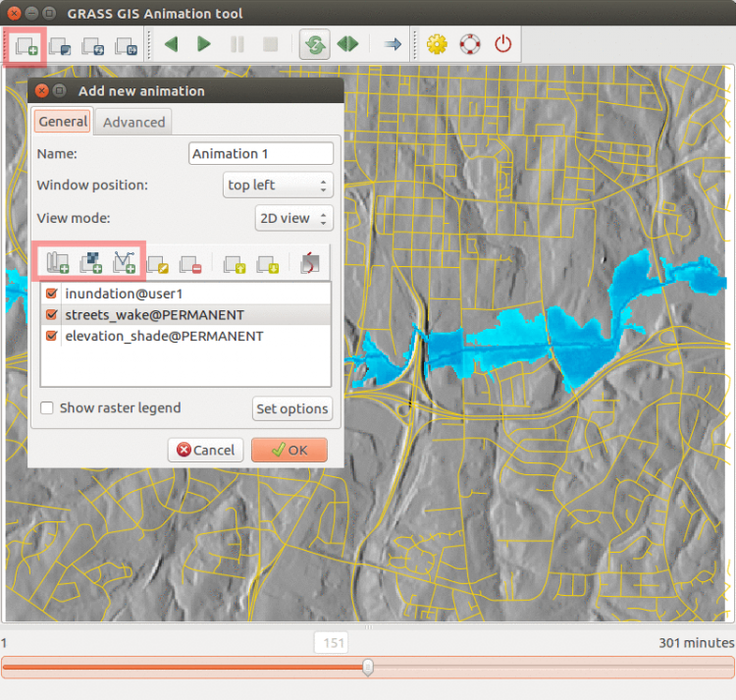Play animation forward
This screenshot has height=700, width=736.
[204, 44]
